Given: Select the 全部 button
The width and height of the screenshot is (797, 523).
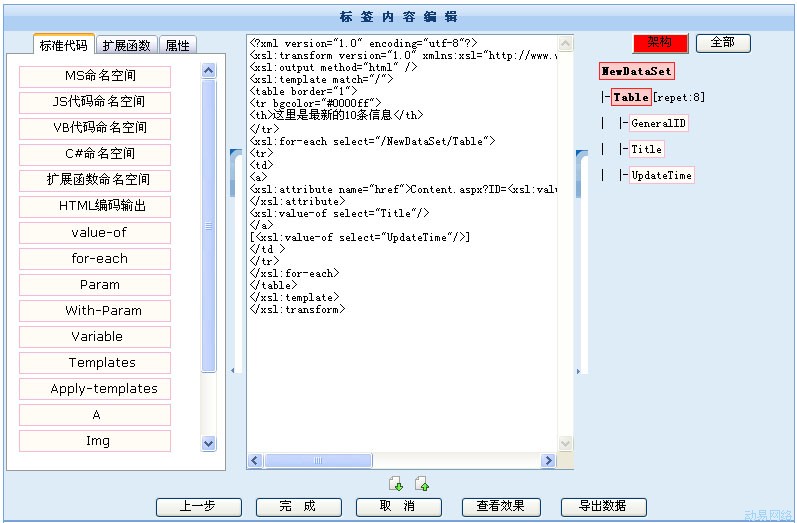Looking at the screenshot, I should [723, 43].
